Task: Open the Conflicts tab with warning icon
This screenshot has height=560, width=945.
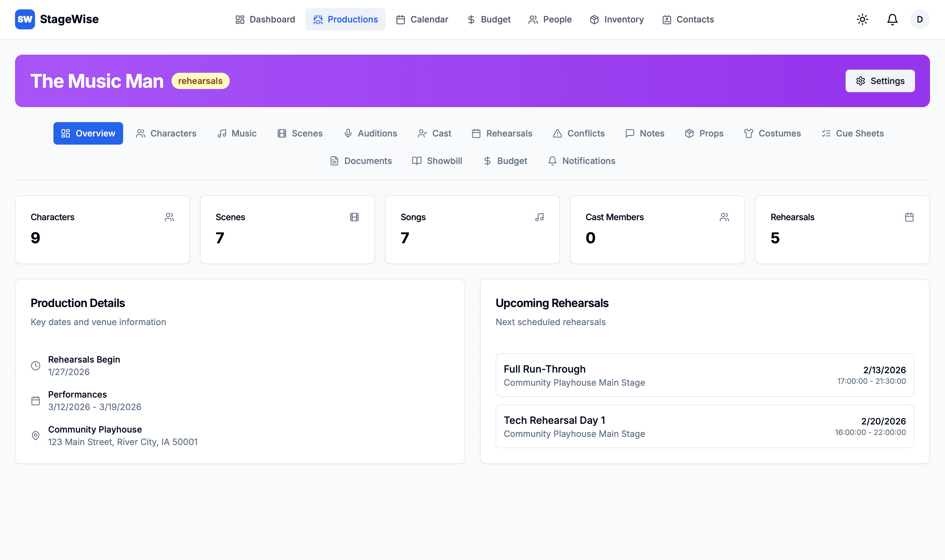Action: [578, 133]
